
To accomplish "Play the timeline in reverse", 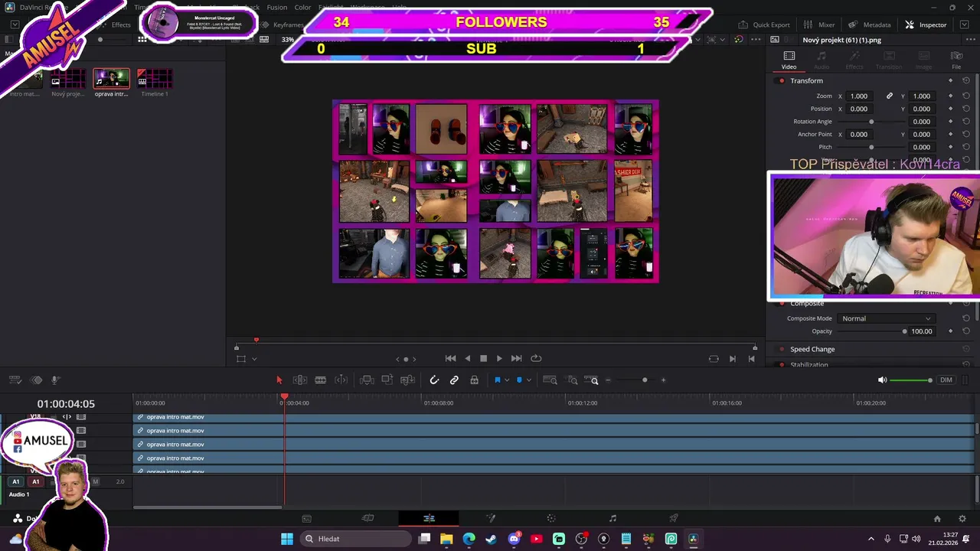I will pyautogui.click(x=467, y=358).
